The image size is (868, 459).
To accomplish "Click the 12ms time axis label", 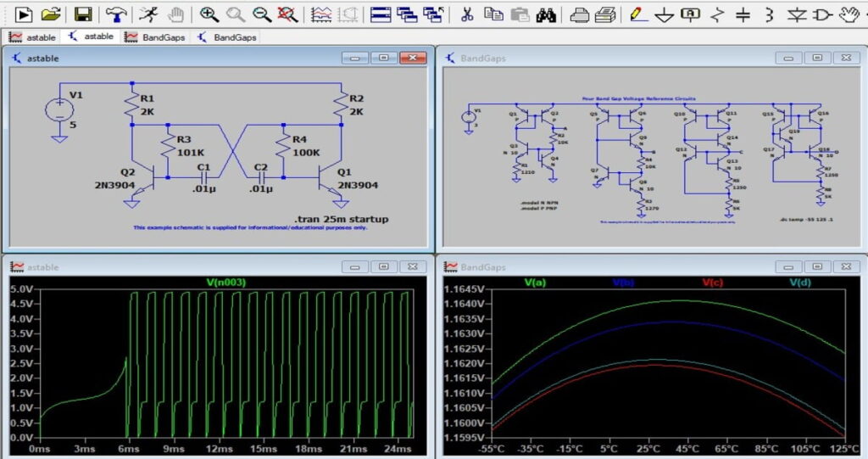I will tap(220, 449).
